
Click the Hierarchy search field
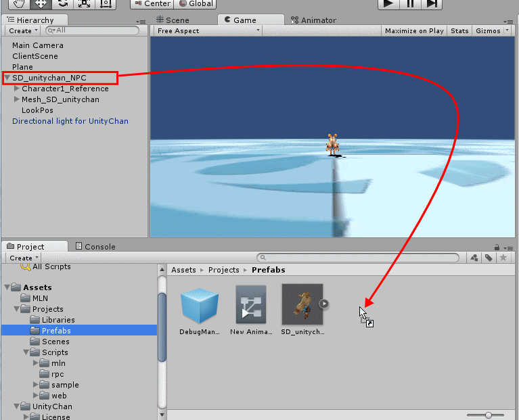(x=92, y=30)
